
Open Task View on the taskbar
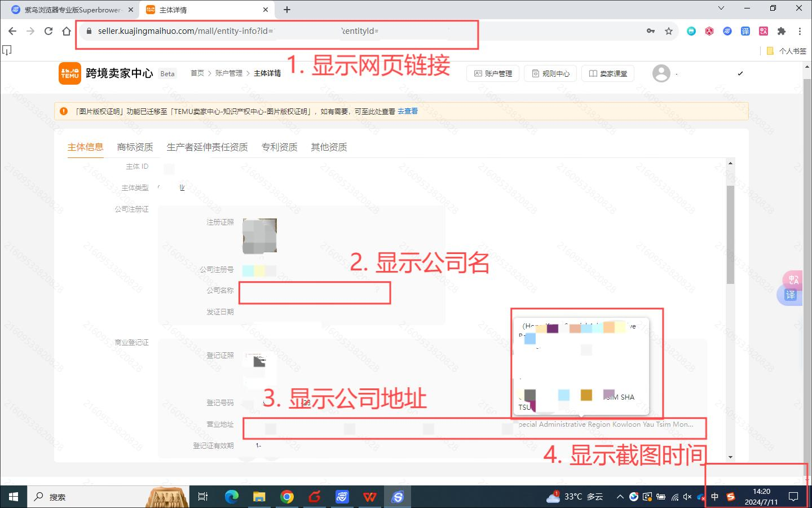pos(203,497)
